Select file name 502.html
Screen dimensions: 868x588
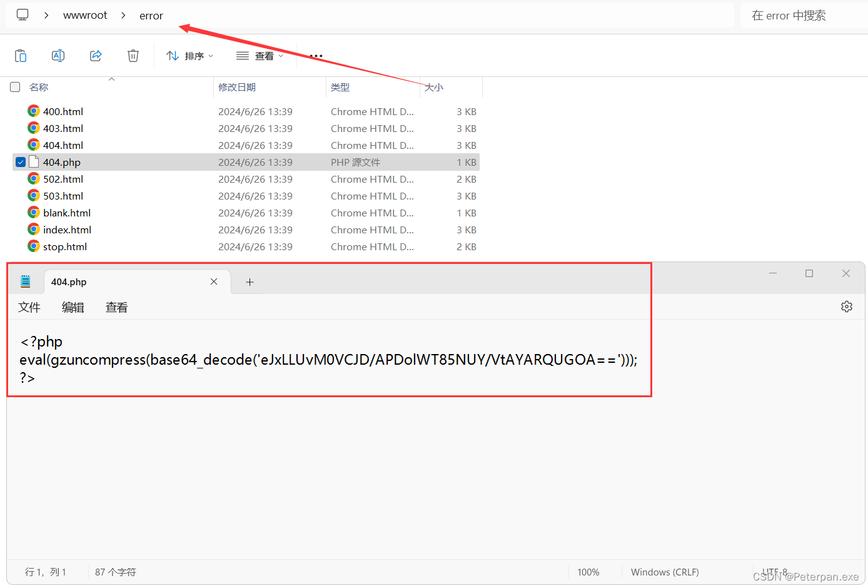click(x=63, y=179)
